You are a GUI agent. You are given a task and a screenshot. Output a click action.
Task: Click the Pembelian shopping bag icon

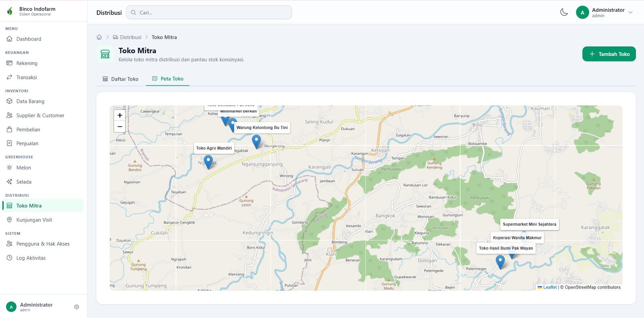click(x=9, y=129)
